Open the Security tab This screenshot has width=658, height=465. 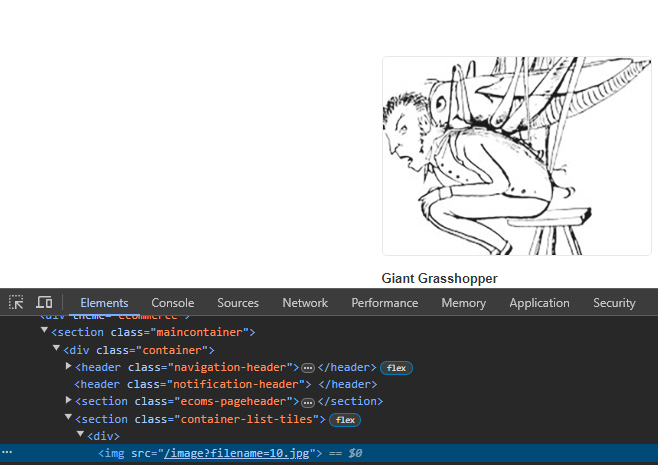pyautogui.click(x=614, y=303)
